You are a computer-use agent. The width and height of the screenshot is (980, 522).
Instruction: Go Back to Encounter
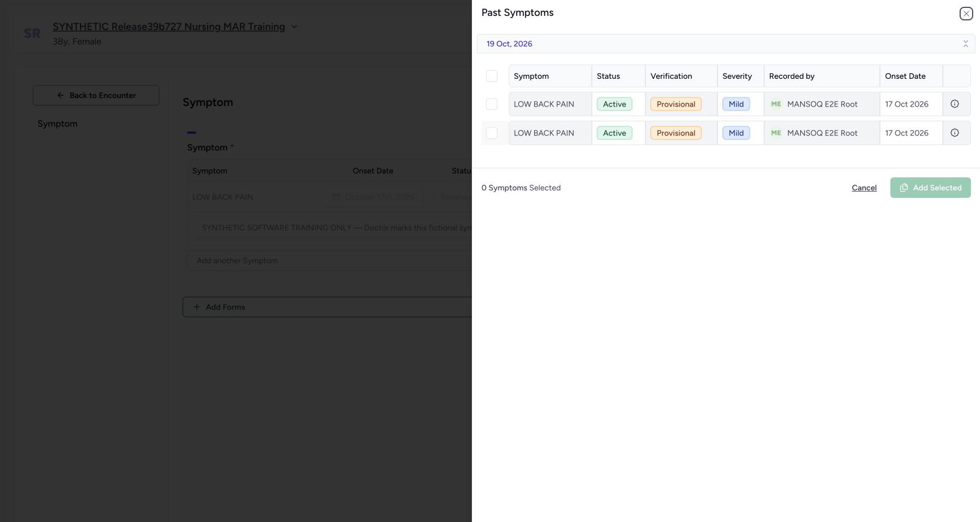point(96,95)
